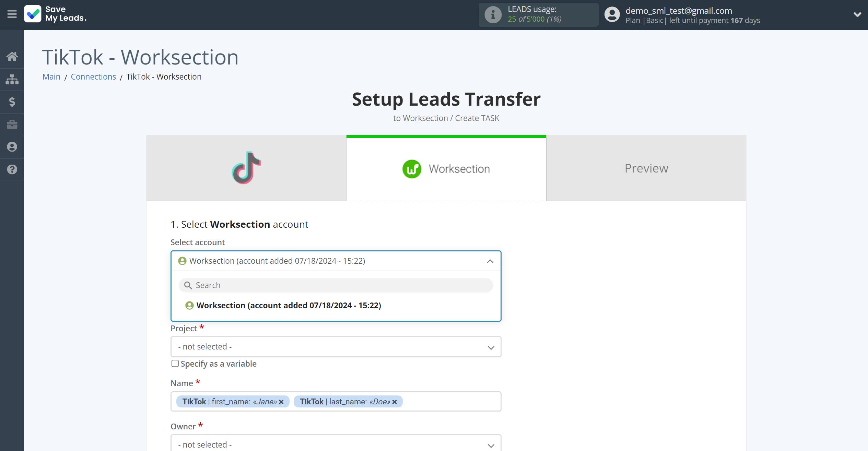Open the briefcase sidebar icon
The image size is (868, 451).
point(12,124)
